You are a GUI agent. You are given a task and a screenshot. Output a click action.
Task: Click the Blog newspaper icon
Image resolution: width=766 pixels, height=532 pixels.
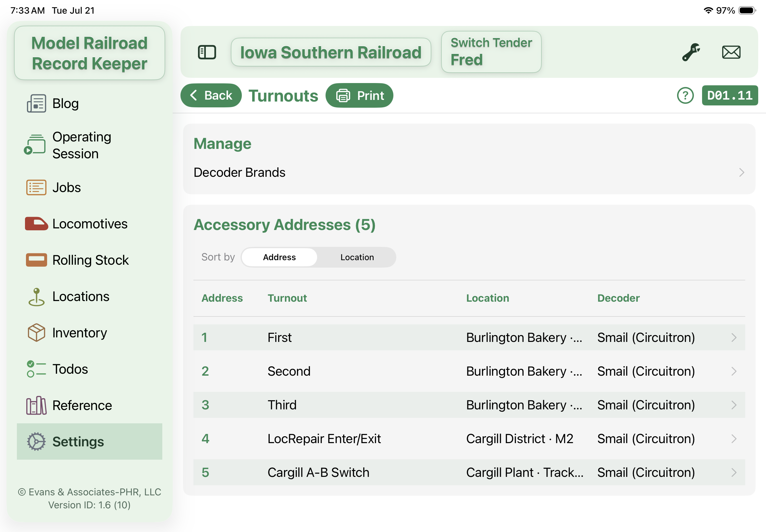[x=36, y=103]
